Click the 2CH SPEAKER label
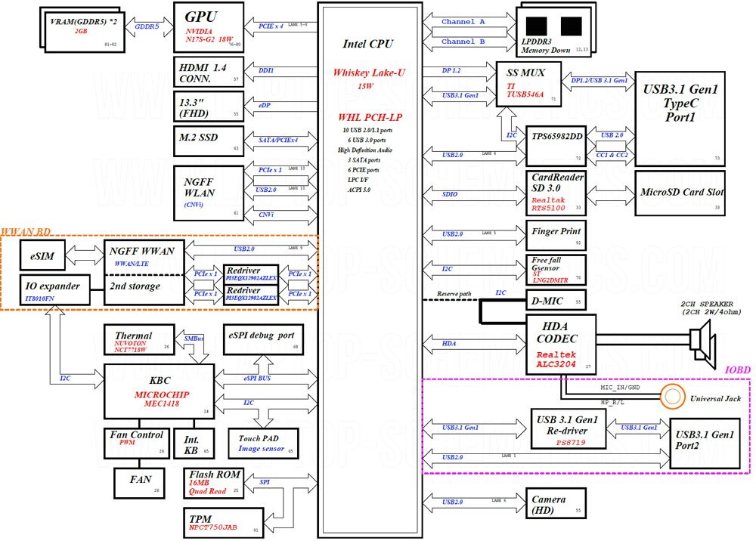This screenshot has width=756, height=541. pos(710,308)
